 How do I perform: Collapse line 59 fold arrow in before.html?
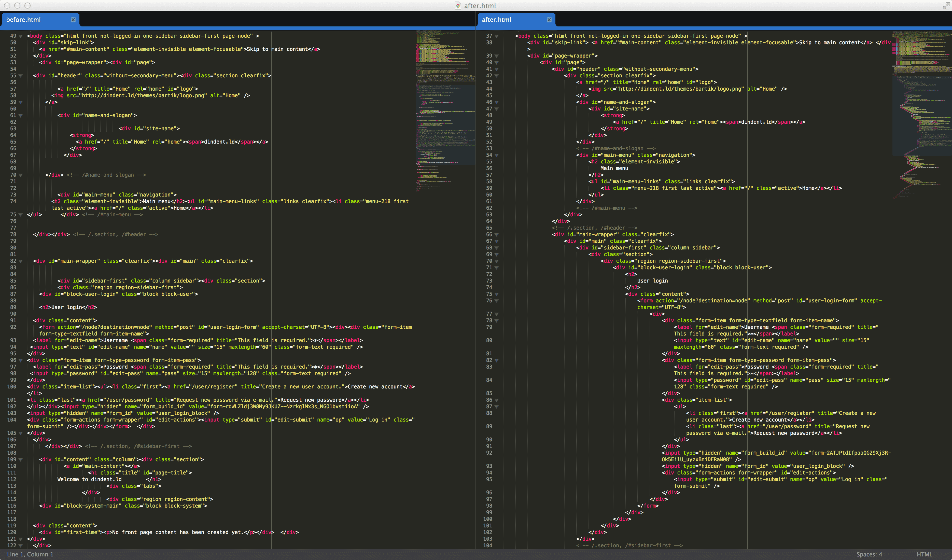[x=21, y=102]
